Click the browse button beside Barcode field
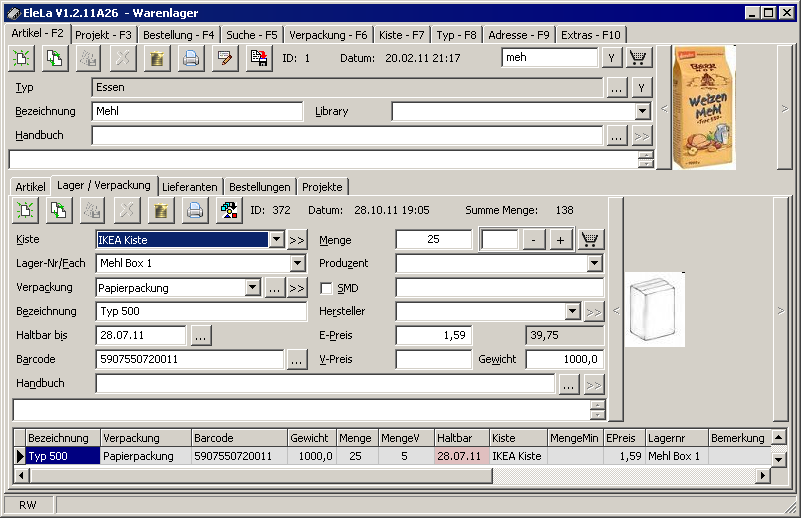 click(x=296, y=360)
